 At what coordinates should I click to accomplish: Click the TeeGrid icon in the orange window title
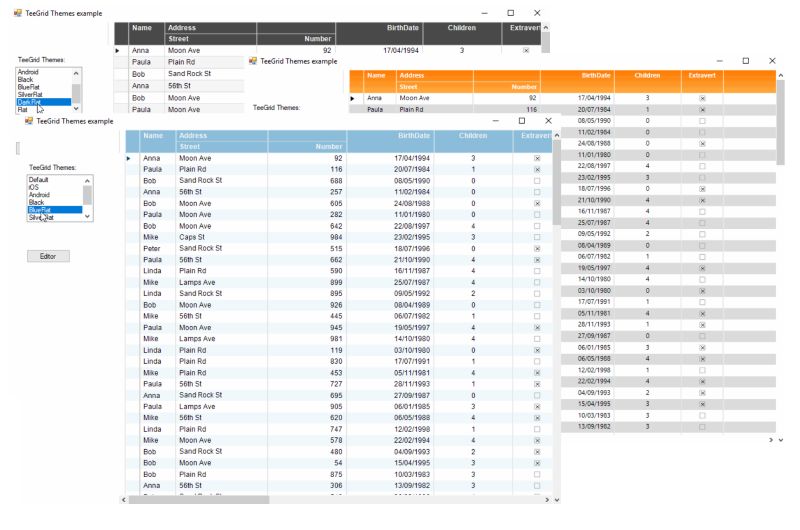click(254, 61)
